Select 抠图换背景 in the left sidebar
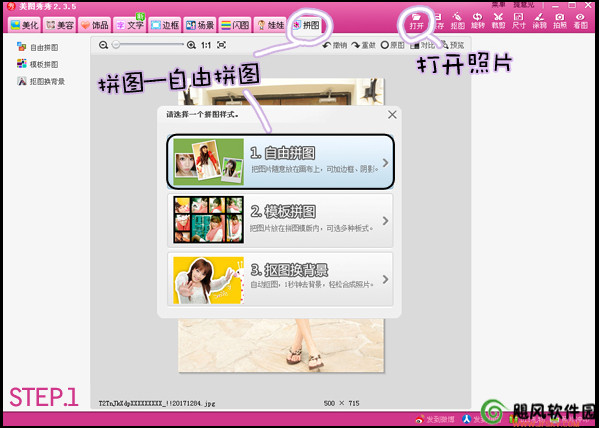The width and height of the screenshot is (603, 428). pyautogui.click(x=41, y=81)
